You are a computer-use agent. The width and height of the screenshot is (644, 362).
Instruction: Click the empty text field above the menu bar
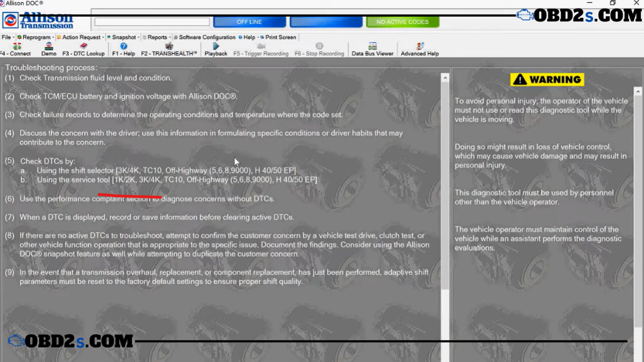[x=152, y=22]
